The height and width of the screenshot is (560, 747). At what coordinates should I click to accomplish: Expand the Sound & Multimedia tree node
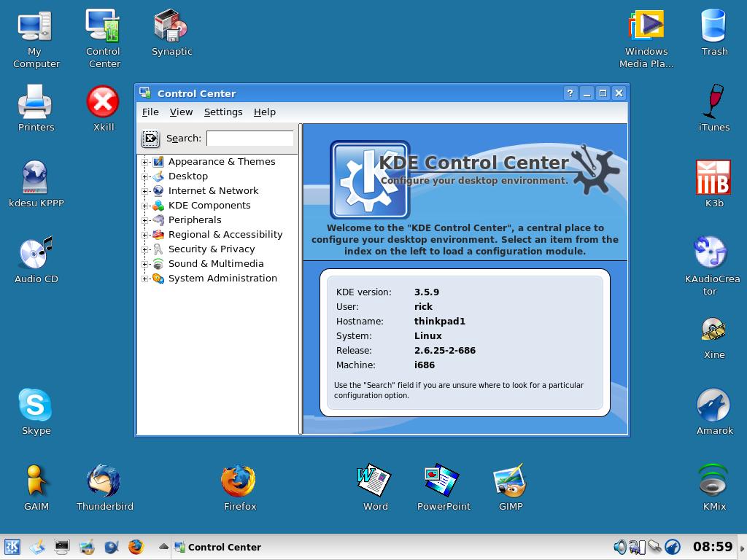point(145,264)
